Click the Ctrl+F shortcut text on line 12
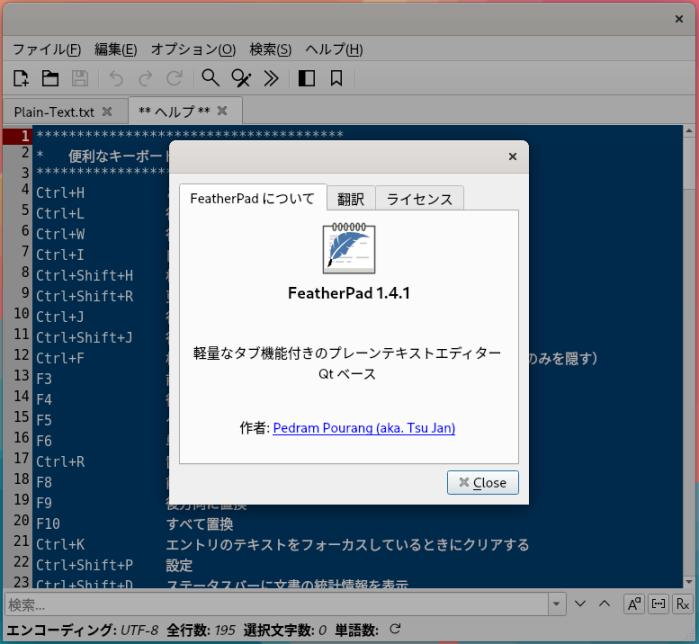Screen dimensions: 699x644 click(x=60, y=358)
